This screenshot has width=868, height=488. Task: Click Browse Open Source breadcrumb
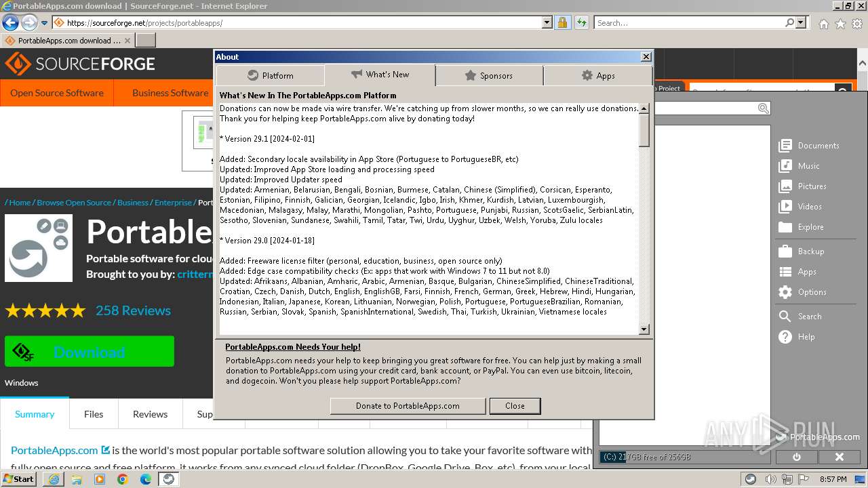[x=74, y=203]
